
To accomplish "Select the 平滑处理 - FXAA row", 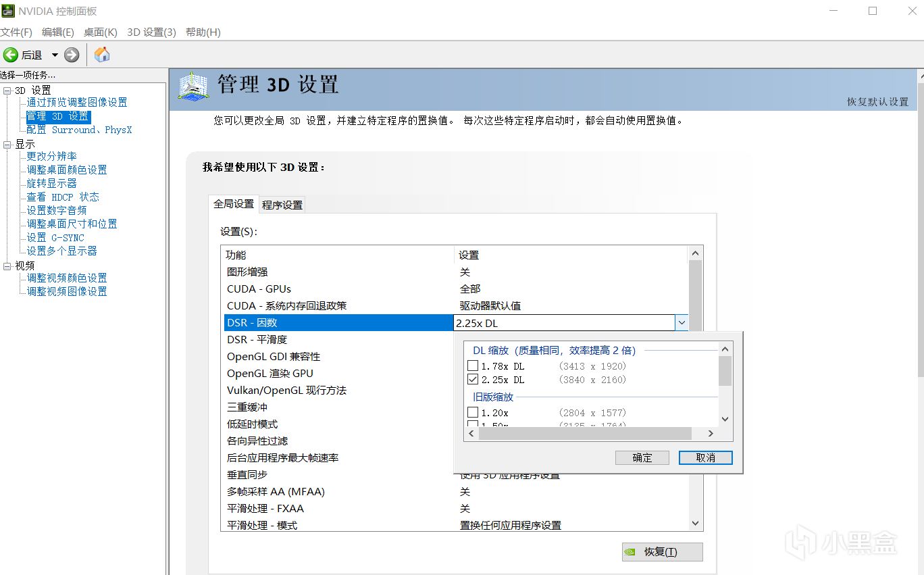I will [456, 508].
